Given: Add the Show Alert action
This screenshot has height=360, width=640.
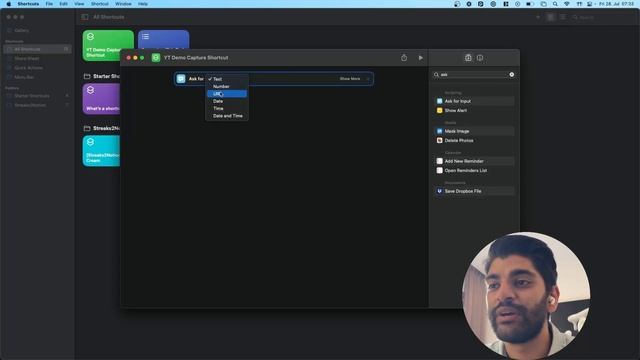Looking at the screenshot, I should coord(474,111).
